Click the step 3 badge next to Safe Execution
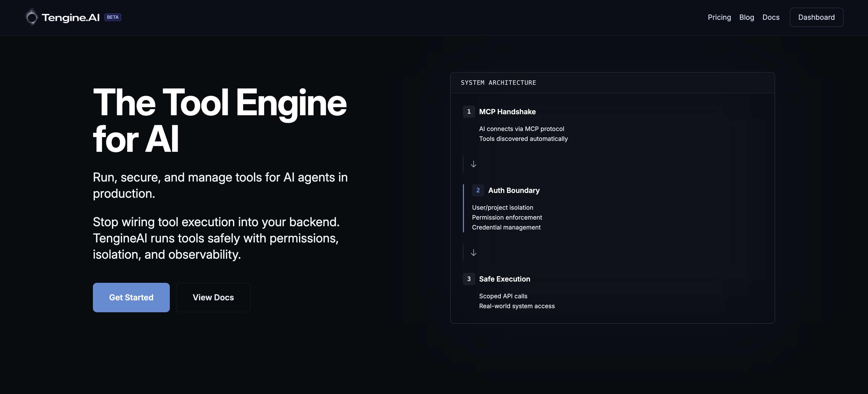 click(469, 279)
